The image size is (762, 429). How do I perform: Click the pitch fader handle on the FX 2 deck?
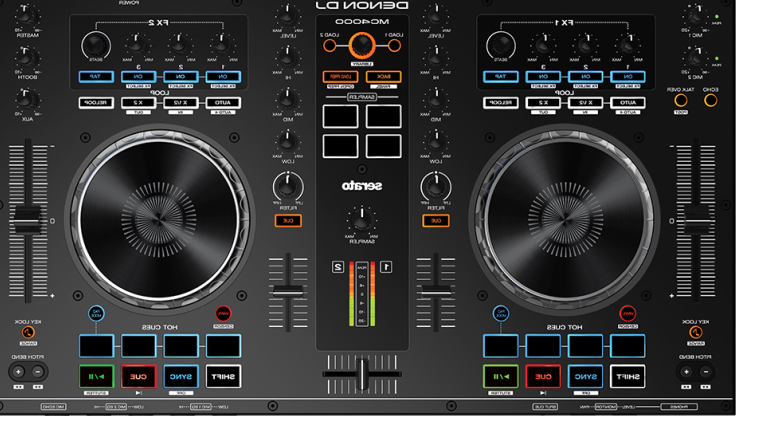[27, 220]
